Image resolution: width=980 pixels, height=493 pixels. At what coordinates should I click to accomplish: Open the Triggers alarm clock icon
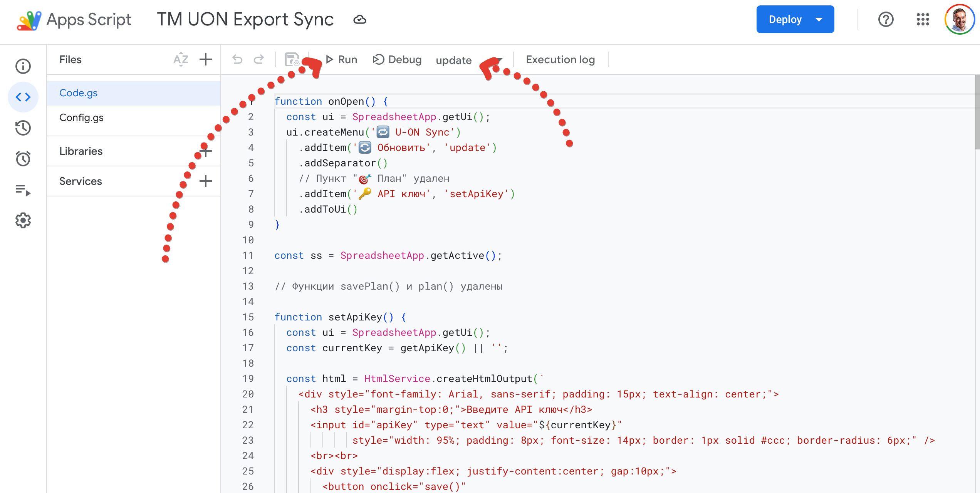23,159
